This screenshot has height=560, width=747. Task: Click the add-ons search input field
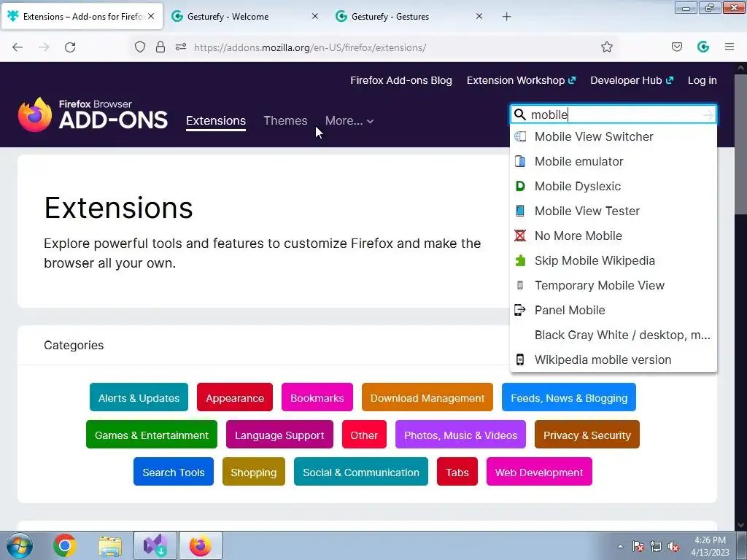point(613,114)
